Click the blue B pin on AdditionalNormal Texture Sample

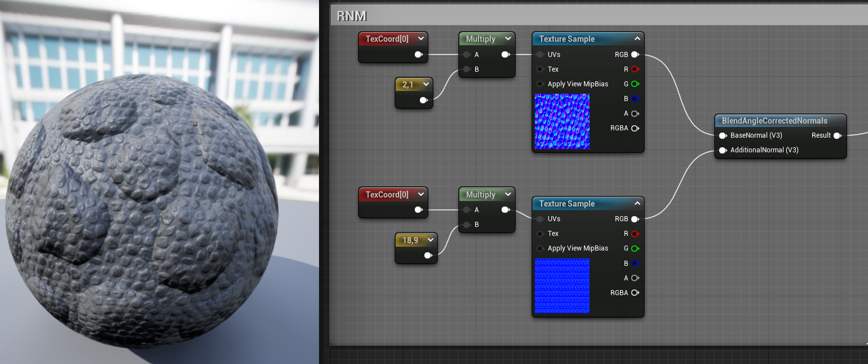tap(635, 263)
